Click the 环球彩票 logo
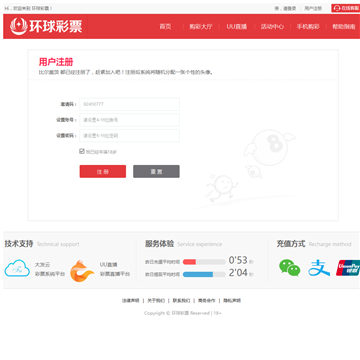 tap(46, 26)
